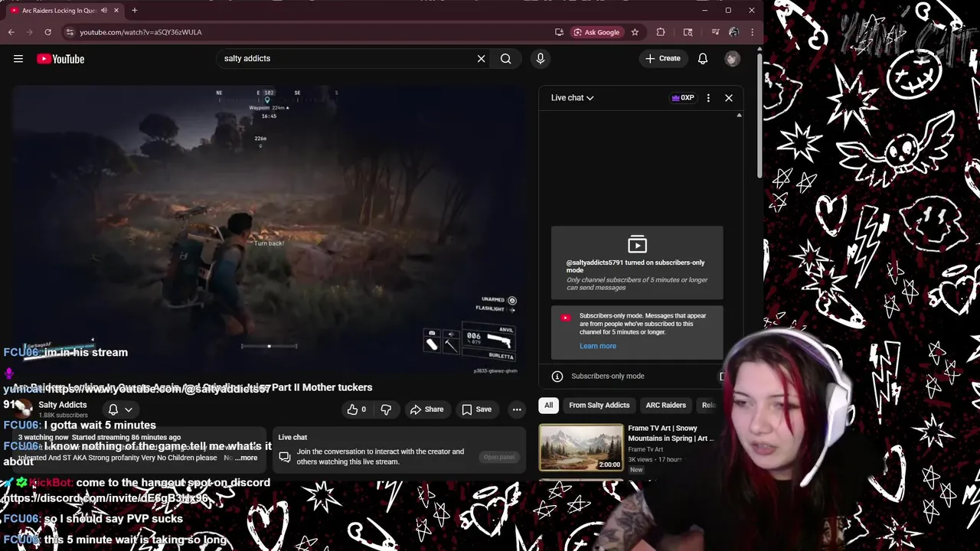Run search with the magnifying glass button
Screen dimensions: 980x551
point(505,58)
